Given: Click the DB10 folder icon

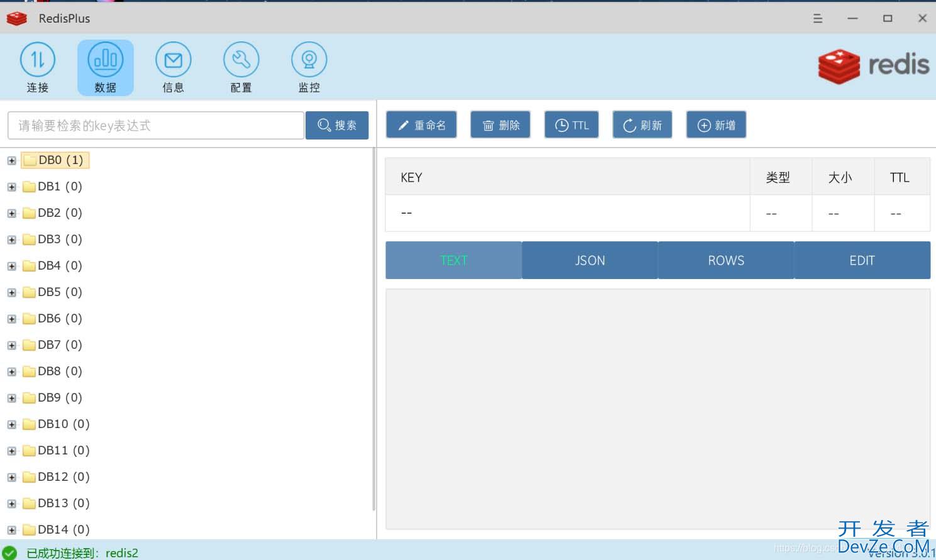Looking at the screenshot, I should 29,424.
